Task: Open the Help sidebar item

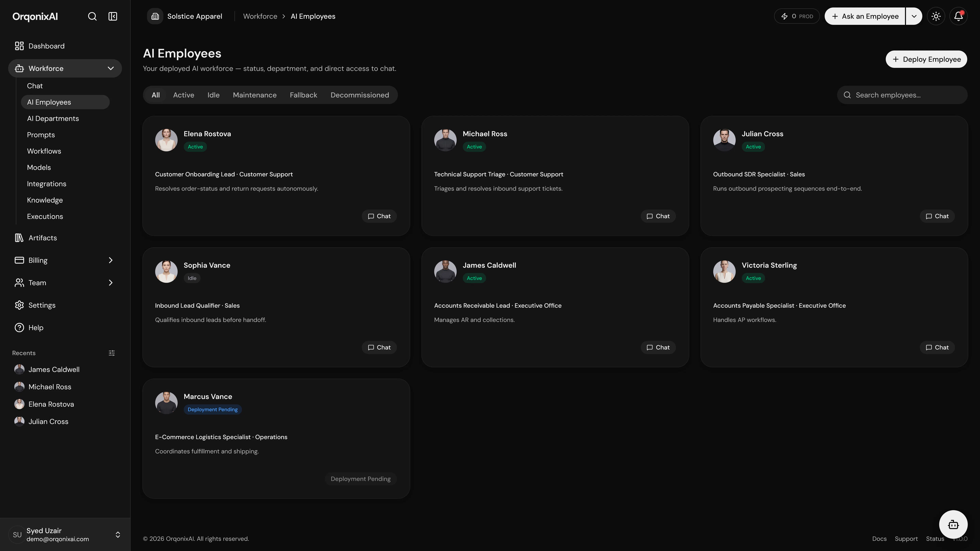Action: click(65, 327)
